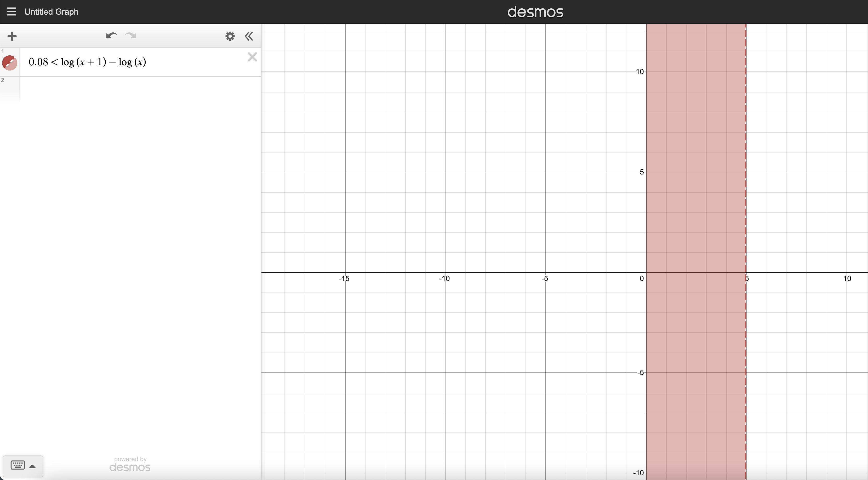Delete expression 1 with the X

[252, 57]
